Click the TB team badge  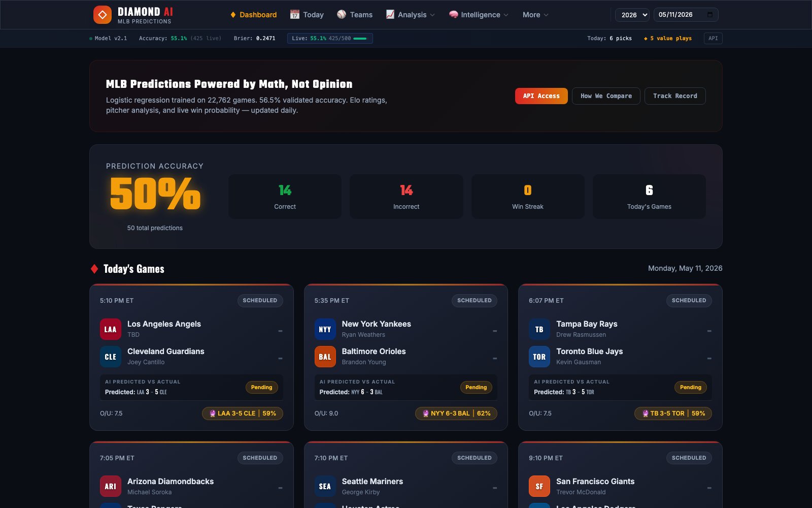(x=539, y=329)
